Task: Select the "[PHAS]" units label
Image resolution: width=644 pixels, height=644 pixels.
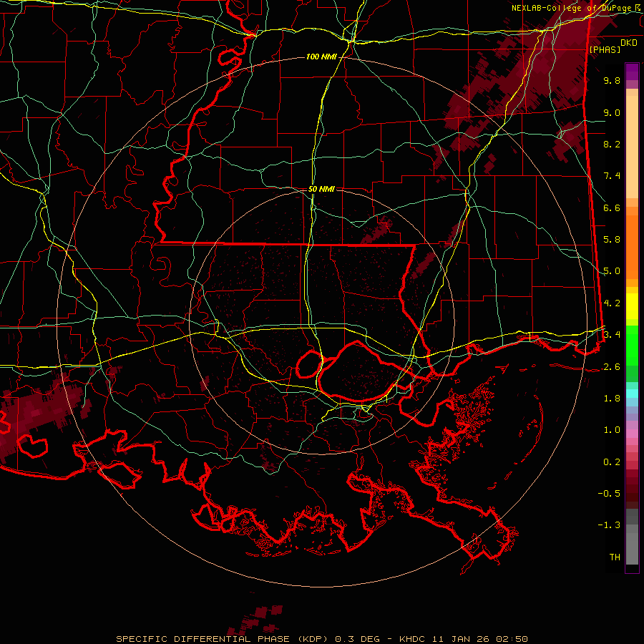Action: pos(605,49)
